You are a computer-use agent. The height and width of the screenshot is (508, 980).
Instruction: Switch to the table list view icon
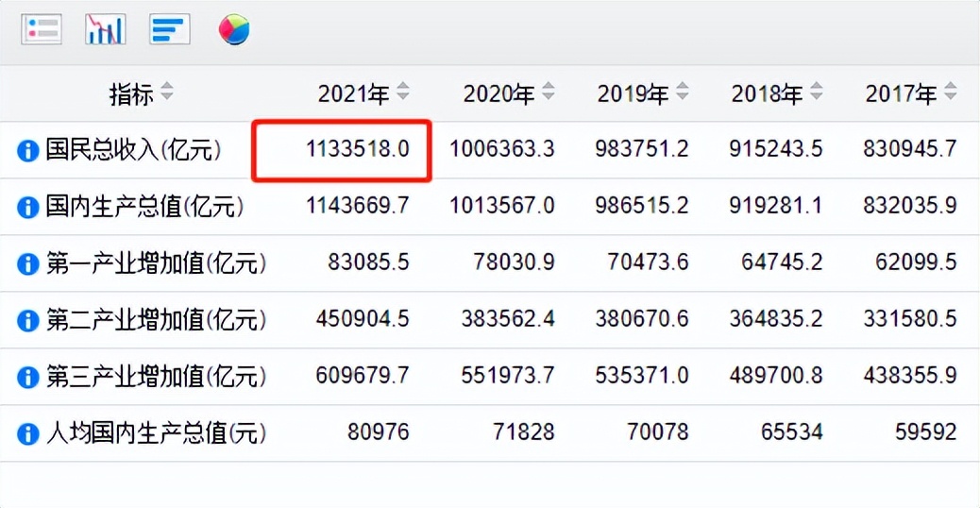42,28
